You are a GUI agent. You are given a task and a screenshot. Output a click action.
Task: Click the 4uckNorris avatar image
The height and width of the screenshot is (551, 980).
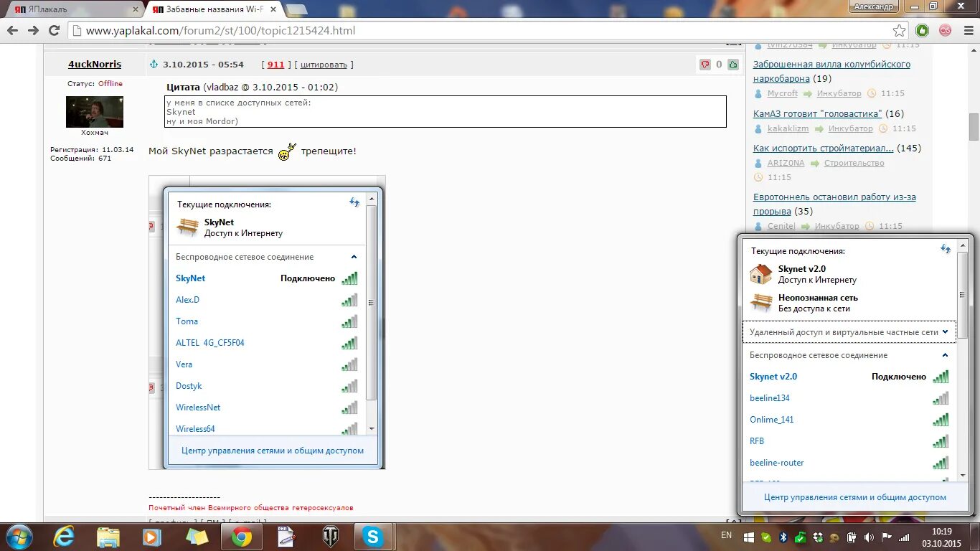95,112
